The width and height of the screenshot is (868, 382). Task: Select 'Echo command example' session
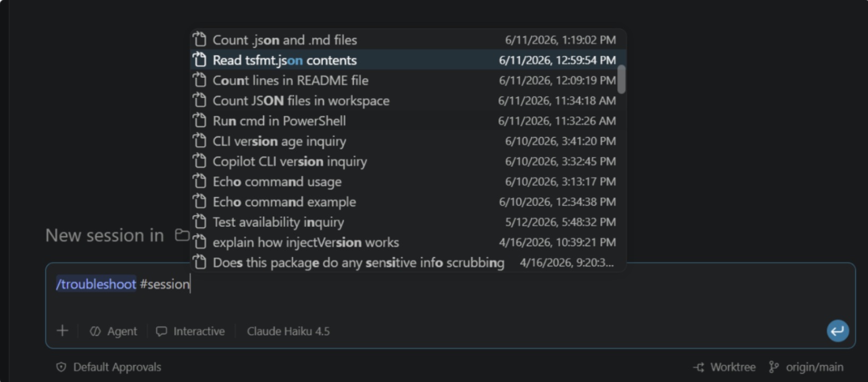(408, 201)
